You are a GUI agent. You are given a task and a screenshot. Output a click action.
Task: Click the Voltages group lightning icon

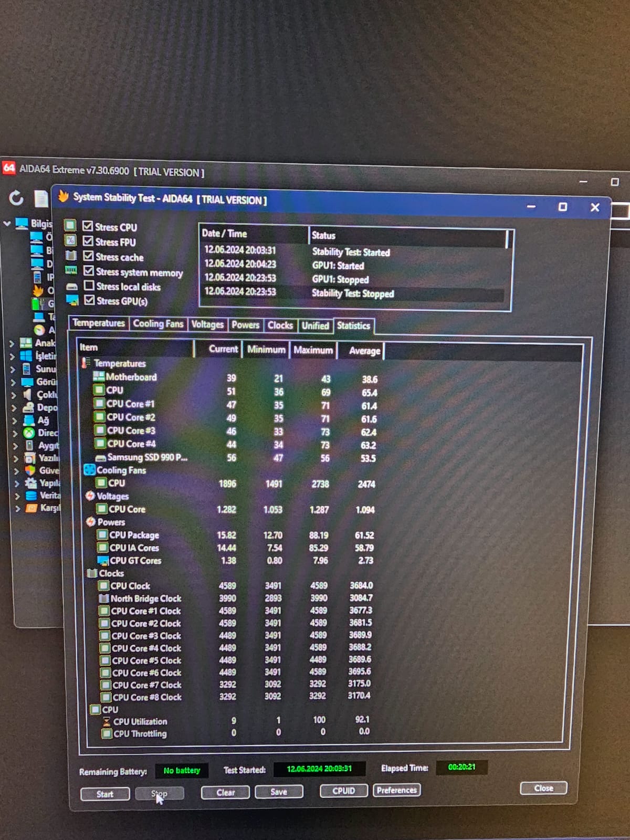point(90,496)
